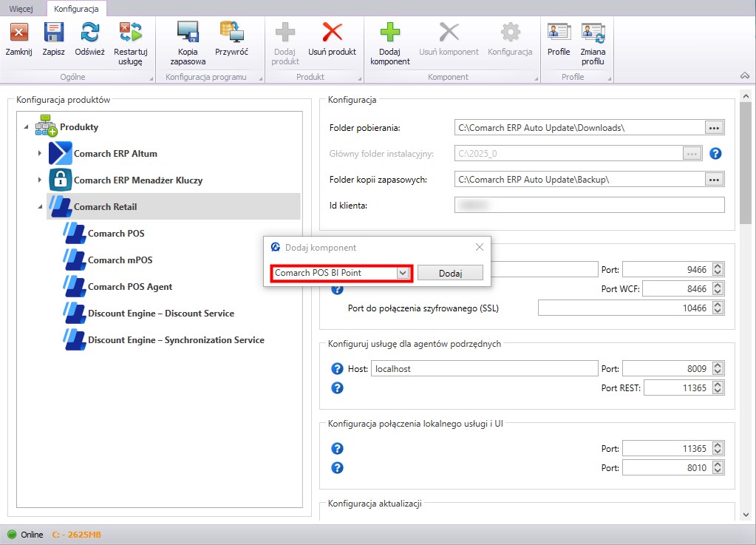Collapse the Produkty root node
Image resolution: width=756 pixels, height=545 pixels.
(26, 127)
